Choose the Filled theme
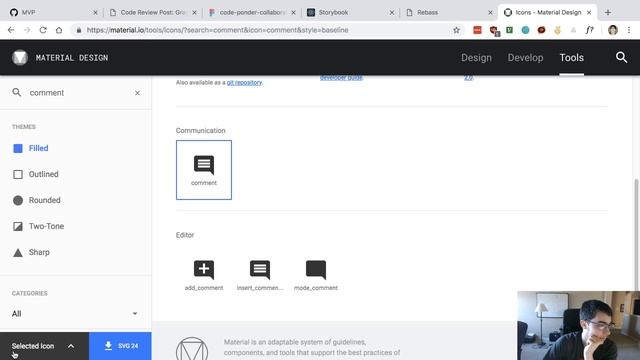Viewport: 640px width, 360px height. tap(31, 148)
